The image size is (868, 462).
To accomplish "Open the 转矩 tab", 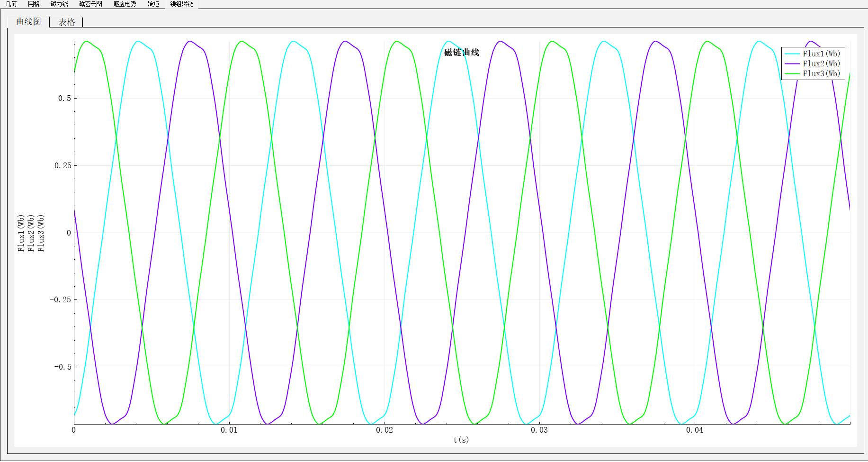I will [153, 4].
